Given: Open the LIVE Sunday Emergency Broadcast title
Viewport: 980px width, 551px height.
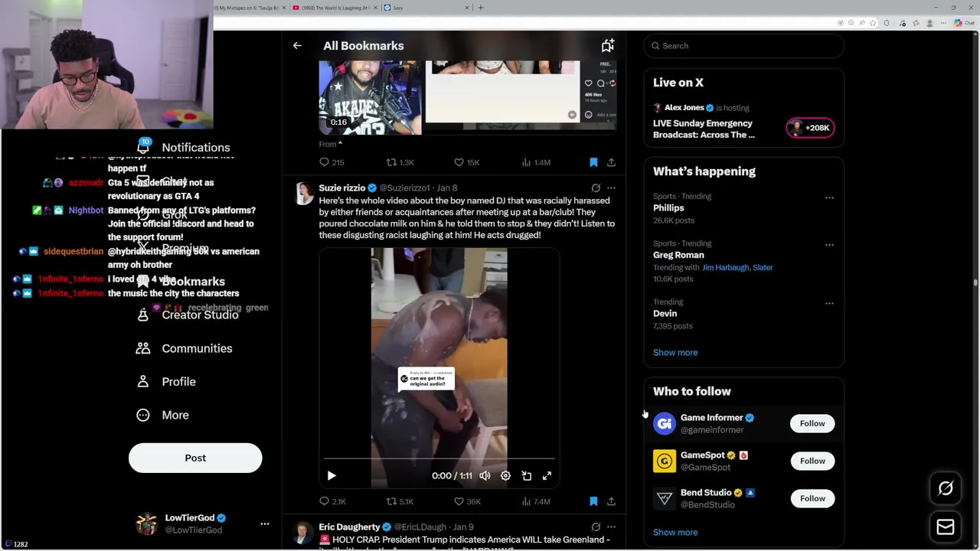Looking at the screenshot, I should [704, 129].
